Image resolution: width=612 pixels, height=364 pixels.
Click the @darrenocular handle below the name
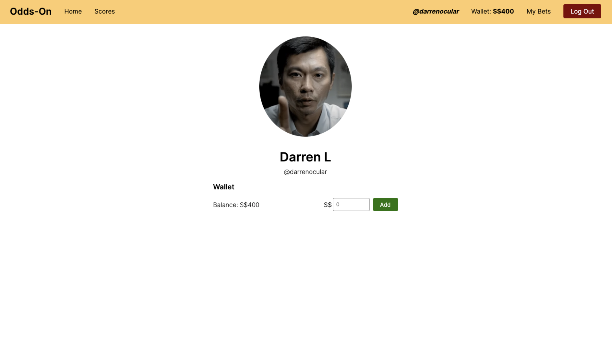[305, 172]
